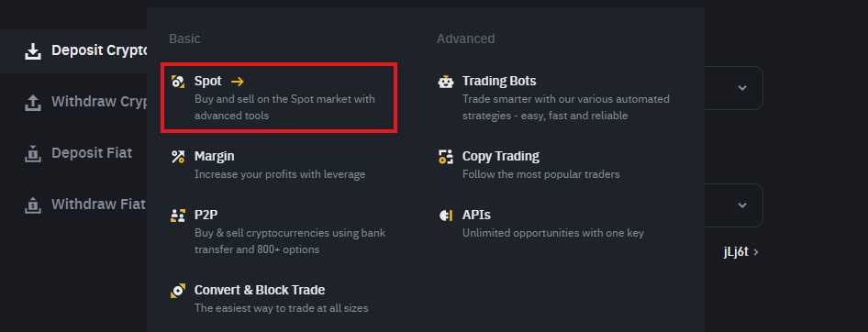Click the APIs plug icon
Viewport: 868px width, 332px height.
click(446, 216)
